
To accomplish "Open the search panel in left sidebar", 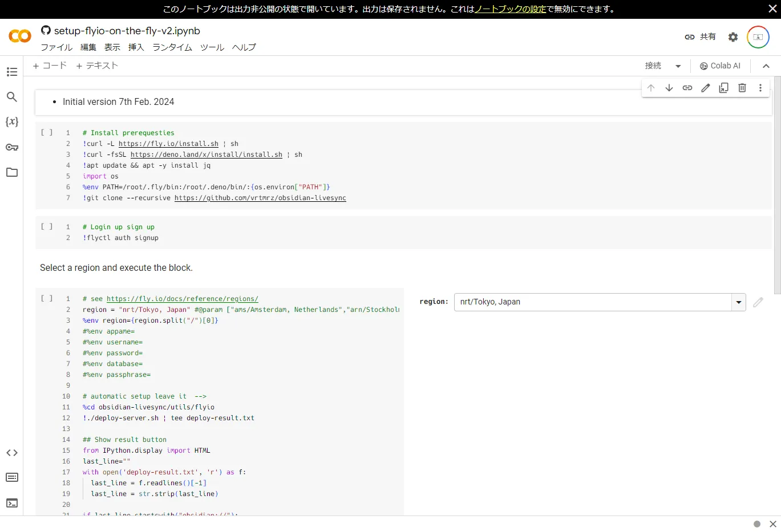I will (x=12, y=97).
